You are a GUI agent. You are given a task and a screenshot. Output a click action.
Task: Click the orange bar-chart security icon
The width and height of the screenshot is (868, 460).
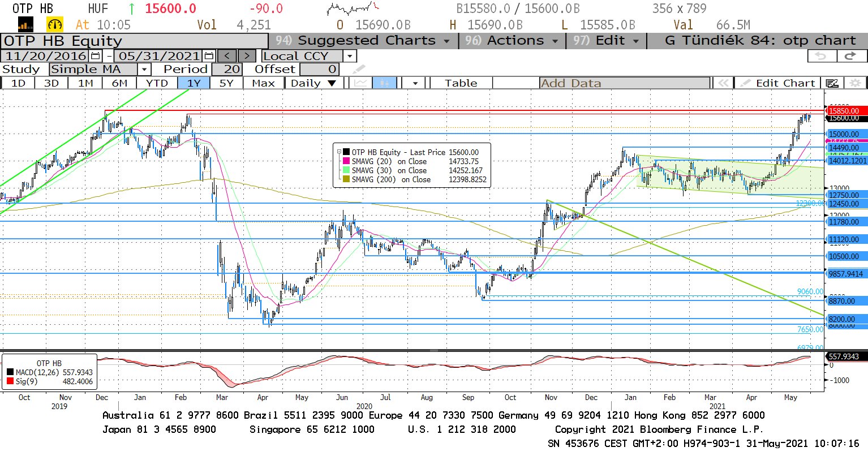pos(25,24)
